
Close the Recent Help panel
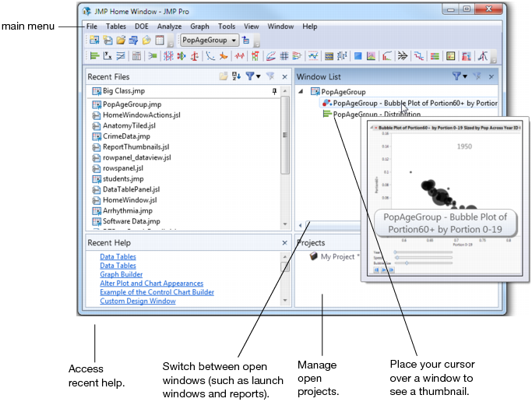click(284, 243)
